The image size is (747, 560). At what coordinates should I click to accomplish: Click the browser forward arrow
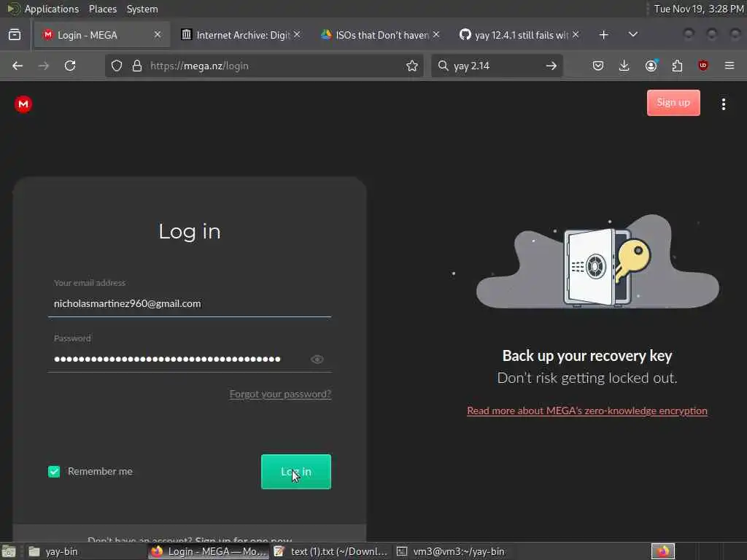click(x=43, y=66)
